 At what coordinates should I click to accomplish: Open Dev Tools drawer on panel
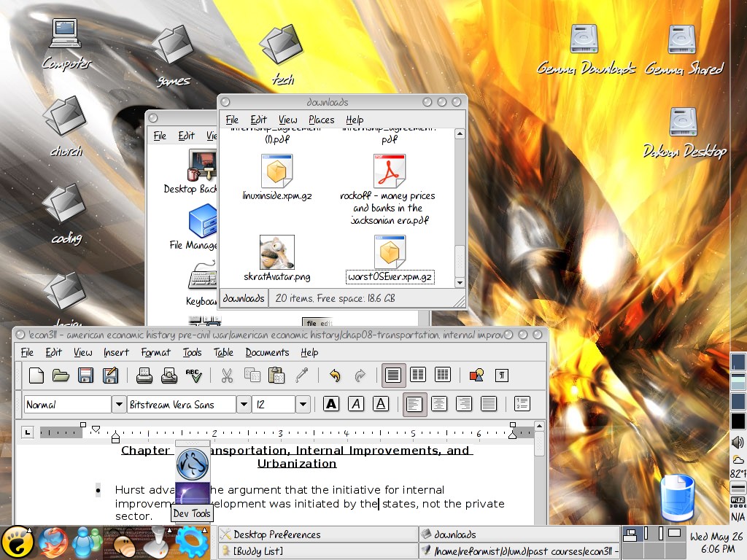coord(193,542)
